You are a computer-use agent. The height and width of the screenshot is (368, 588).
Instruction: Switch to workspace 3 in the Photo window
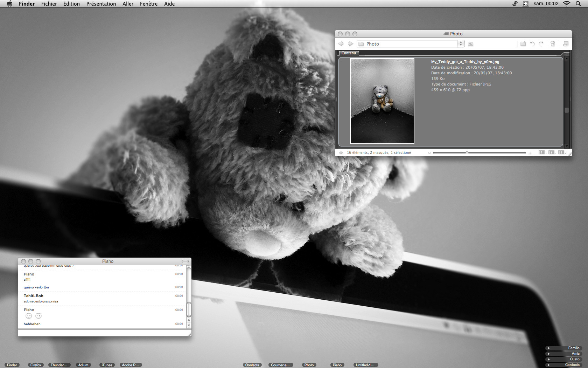click(x=561, y=152)
